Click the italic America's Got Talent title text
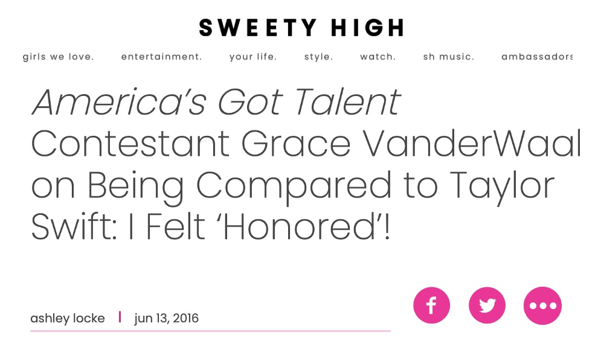 click(216, 103)
